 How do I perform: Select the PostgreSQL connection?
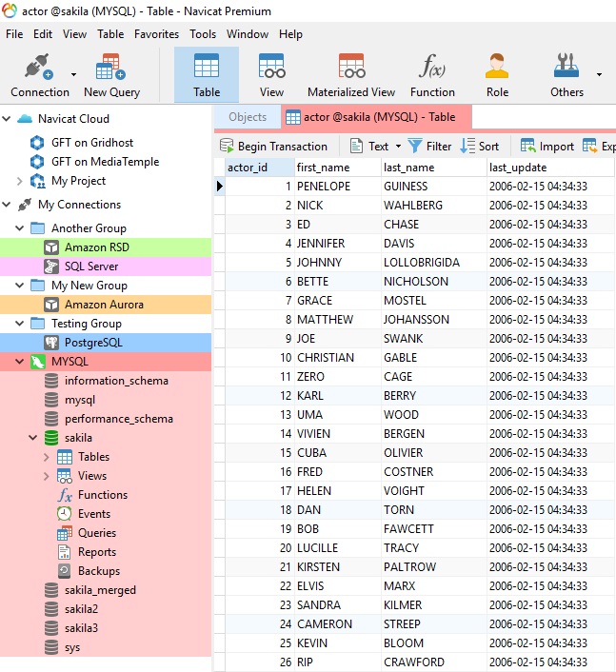[106, 343]
